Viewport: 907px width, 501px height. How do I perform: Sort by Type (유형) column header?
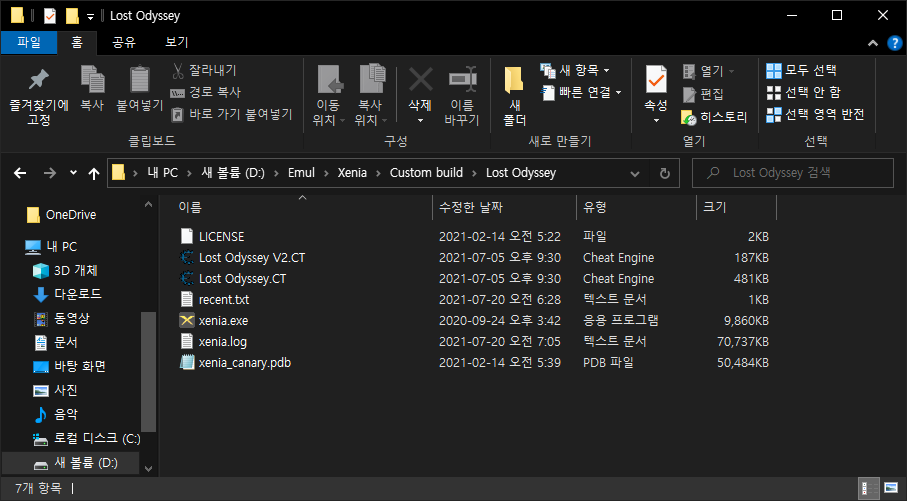pyautogui.click(x=636, y=208)
